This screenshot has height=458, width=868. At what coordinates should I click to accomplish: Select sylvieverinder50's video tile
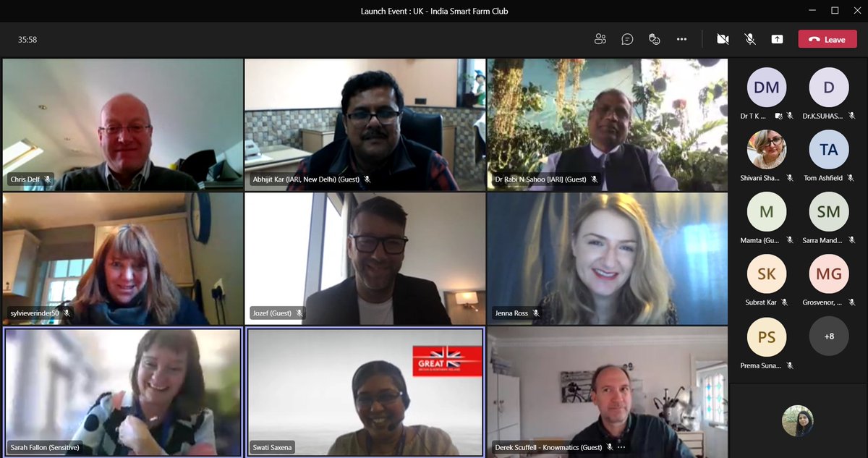click(x=123, y=258)
